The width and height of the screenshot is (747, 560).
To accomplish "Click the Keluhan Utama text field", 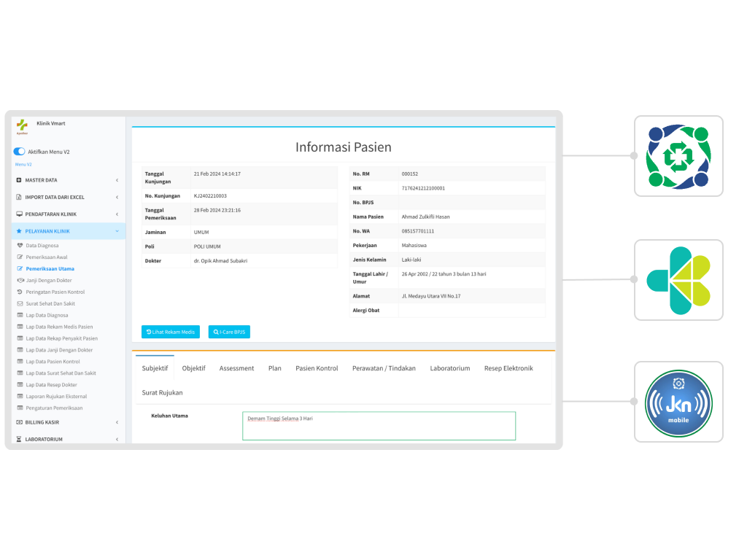I will [x=379, y=426].
